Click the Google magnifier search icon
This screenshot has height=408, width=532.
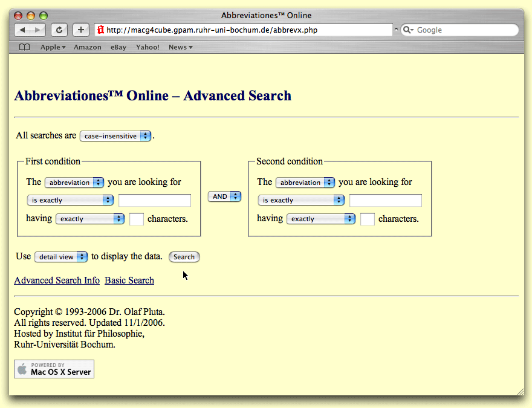click(x=407, y=30)
